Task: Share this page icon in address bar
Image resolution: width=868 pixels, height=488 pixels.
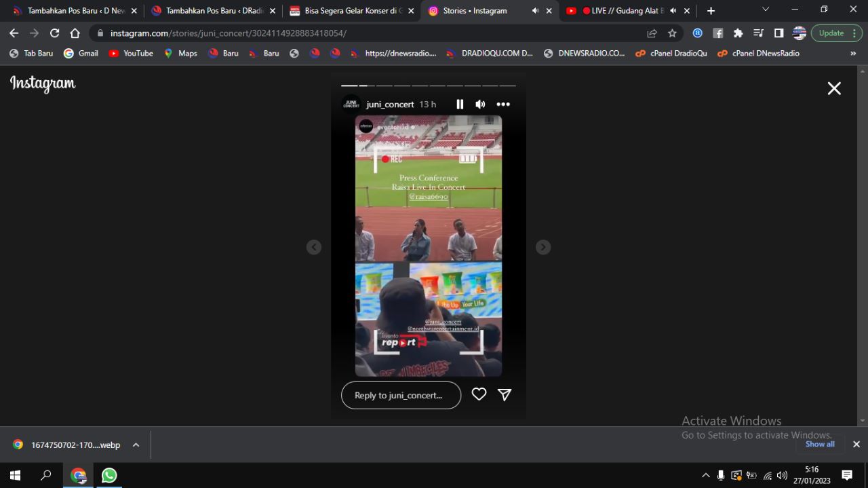Action: [652, 33]
